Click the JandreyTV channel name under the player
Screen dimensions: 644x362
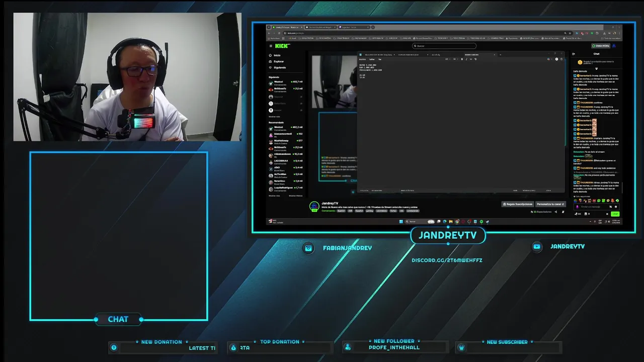tap(330, 203)
